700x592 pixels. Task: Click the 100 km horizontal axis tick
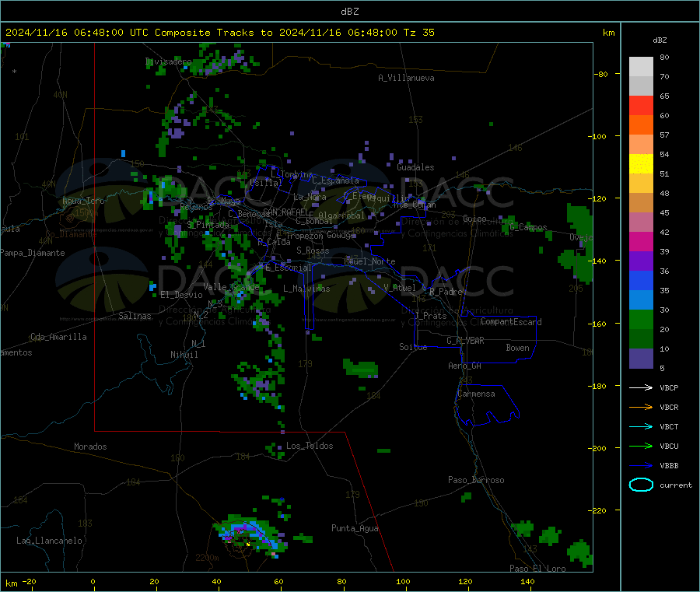(403, 581)
